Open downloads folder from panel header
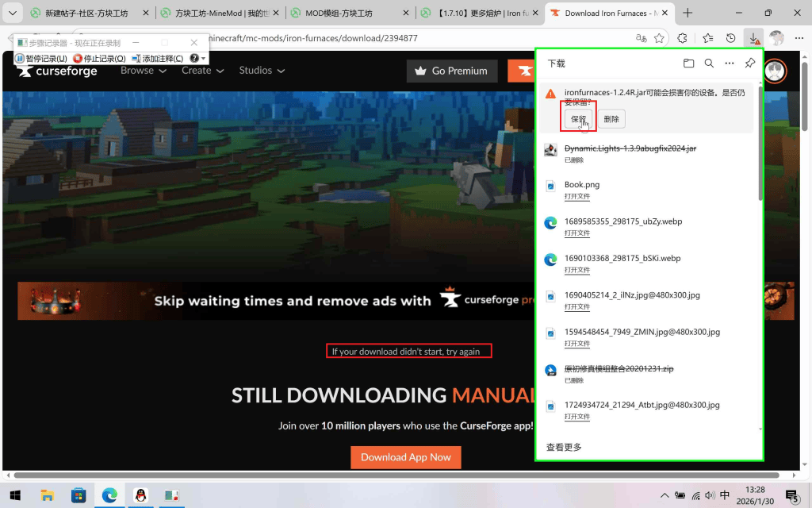The height and width of the screenshot is (508, 812). coord(688,63)
